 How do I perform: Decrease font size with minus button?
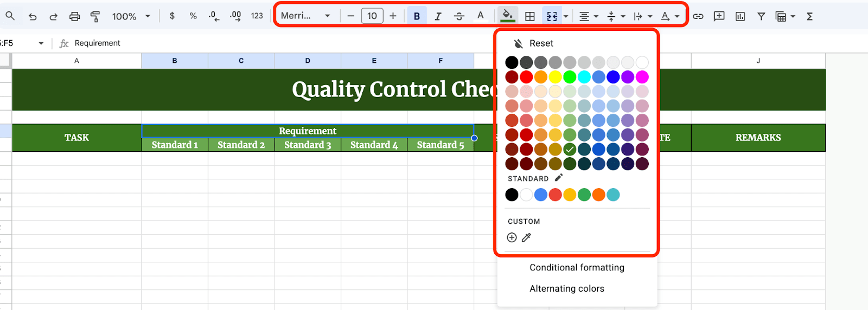click(351, 16)
